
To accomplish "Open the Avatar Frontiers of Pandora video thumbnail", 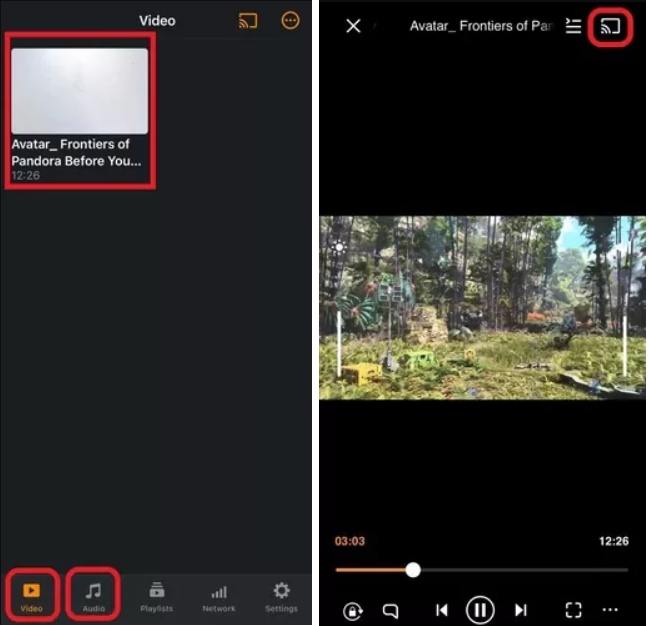I will click(x=80, y=91).
